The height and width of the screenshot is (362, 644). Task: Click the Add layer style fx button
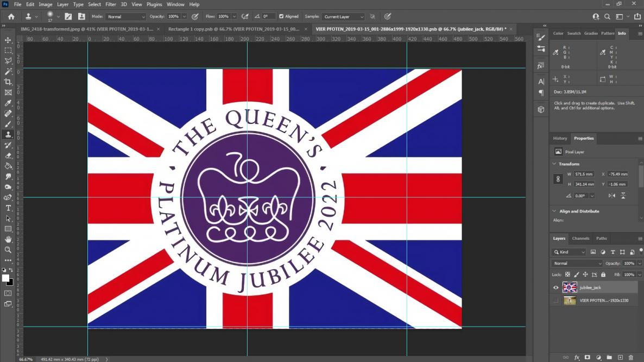(x=577, y=358)
